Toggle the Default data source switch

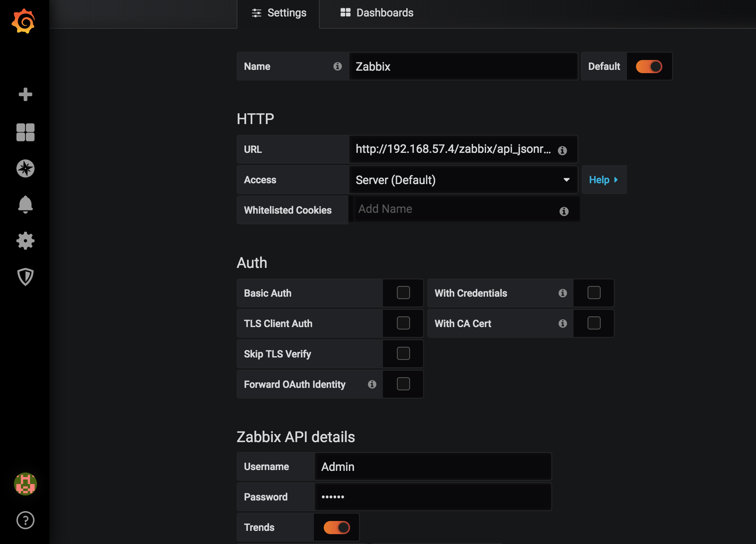click(x=649, y=67)
